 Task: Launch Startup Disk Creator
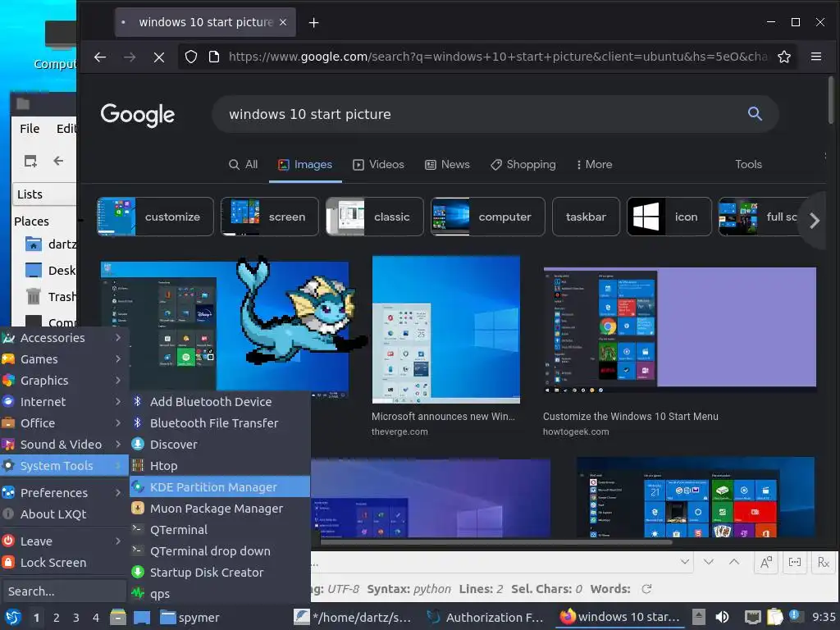pos(220,573)
